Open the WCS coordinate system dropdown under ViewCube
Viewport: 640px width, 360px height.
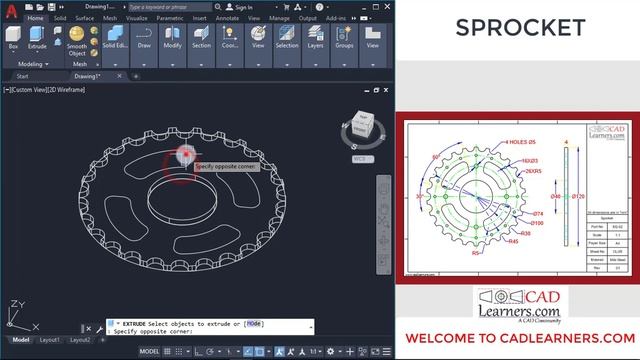click(362, 159)
